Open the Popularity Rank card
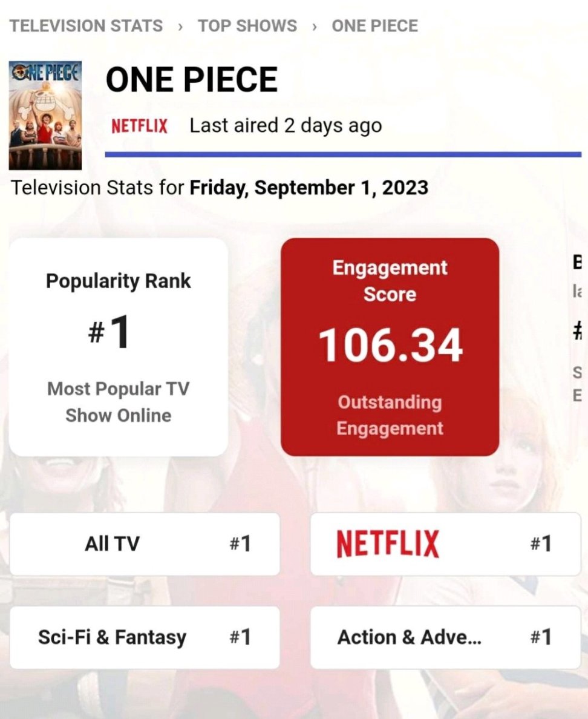The image size is (588, 719). point(118,347)
